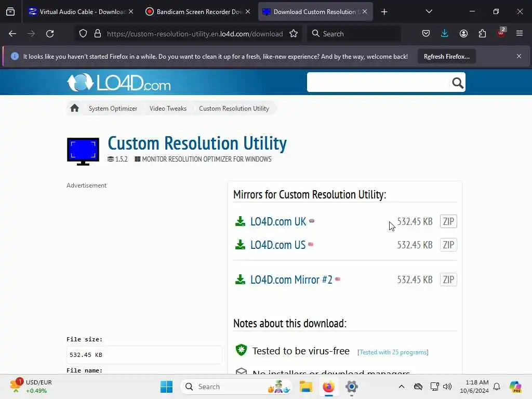Open the Firefox account icon
Viewport: 532px width, 399px height.
(x=463, y=34)
